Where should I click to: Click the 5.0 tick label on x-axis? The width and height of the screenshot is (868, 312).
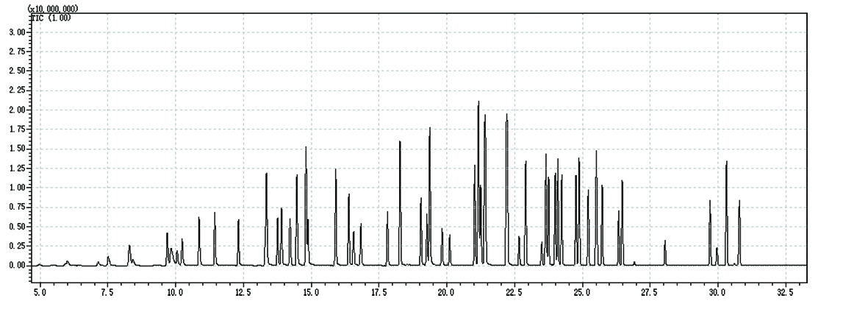pos(40,293)
